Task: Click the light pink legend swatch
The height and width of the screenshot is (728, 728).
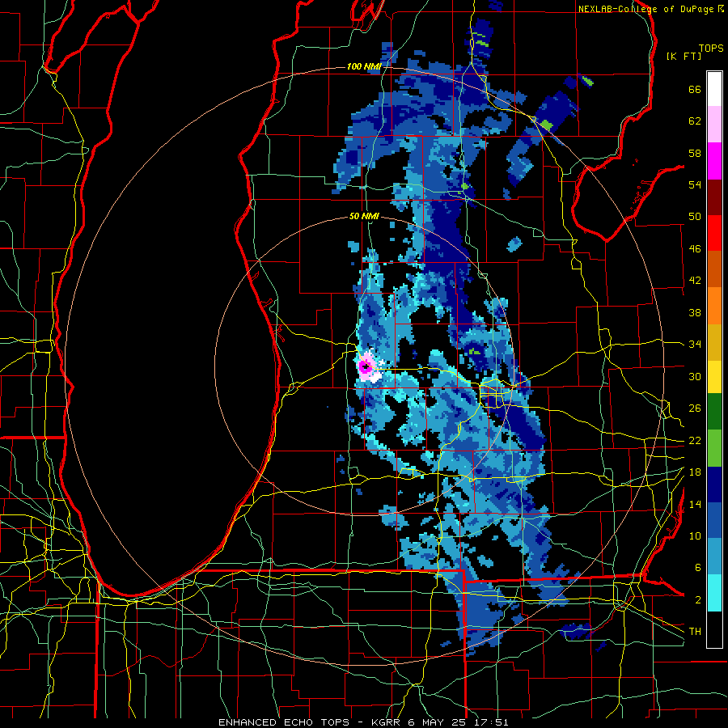Action: tap(714, 125)
